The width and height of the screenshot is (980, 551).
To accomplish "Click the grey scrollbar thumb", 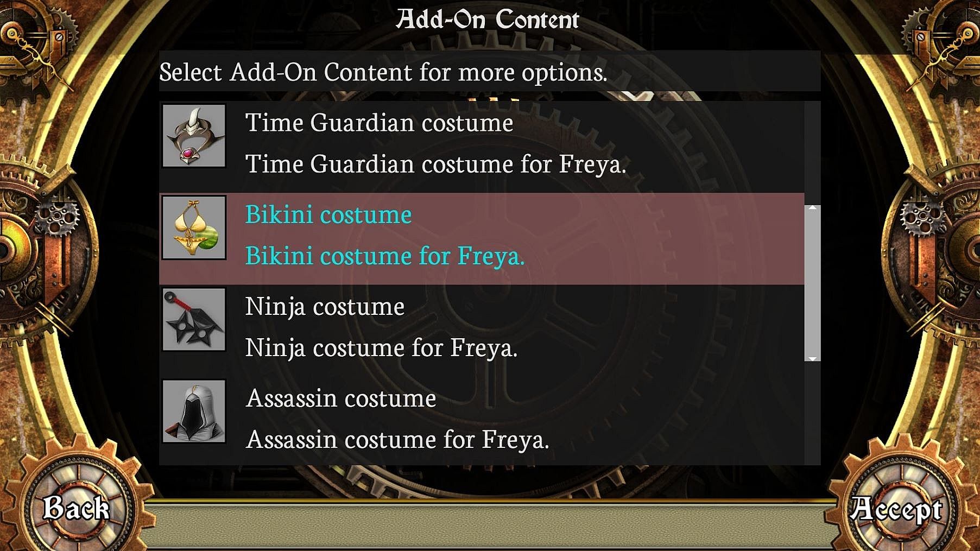I will pos(812,282).
